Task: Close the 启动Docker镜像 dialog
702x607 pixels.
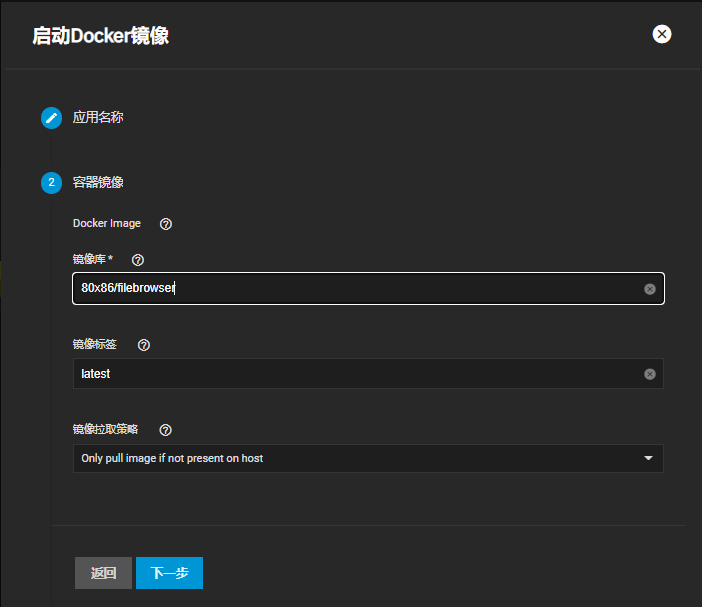Action: point(661,34)
